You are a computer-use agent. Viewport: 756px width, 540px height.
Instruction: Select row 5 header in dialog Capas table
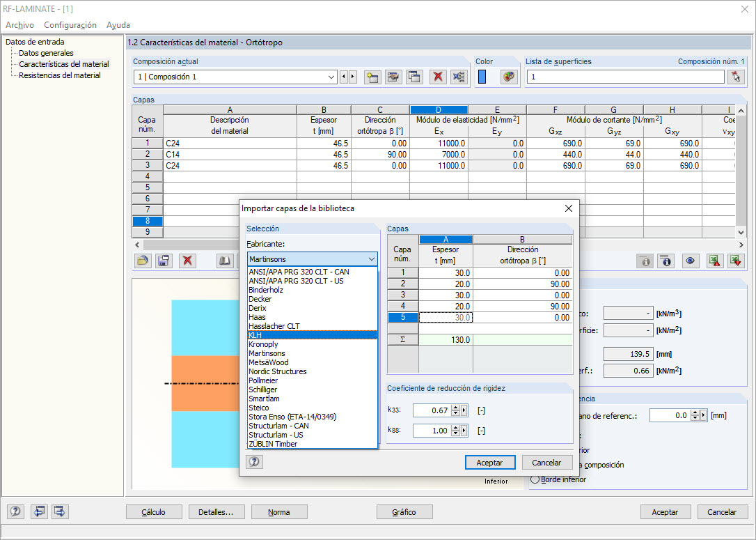pos(402,318)
